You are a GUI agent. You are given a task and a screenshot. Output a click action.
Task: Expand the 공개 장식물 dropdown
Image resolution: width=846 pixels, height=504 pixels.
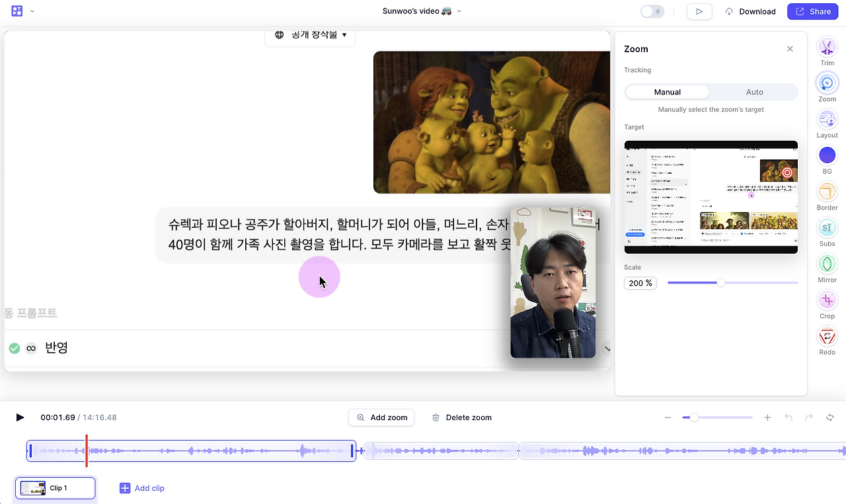tap(310, 34)
